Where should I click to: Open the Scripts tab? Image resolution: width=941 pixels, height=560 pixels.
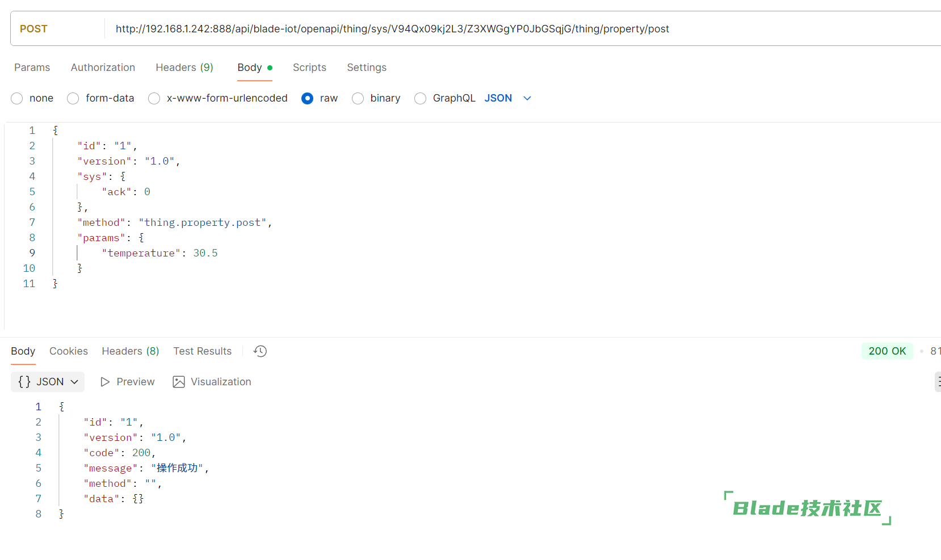309,68
